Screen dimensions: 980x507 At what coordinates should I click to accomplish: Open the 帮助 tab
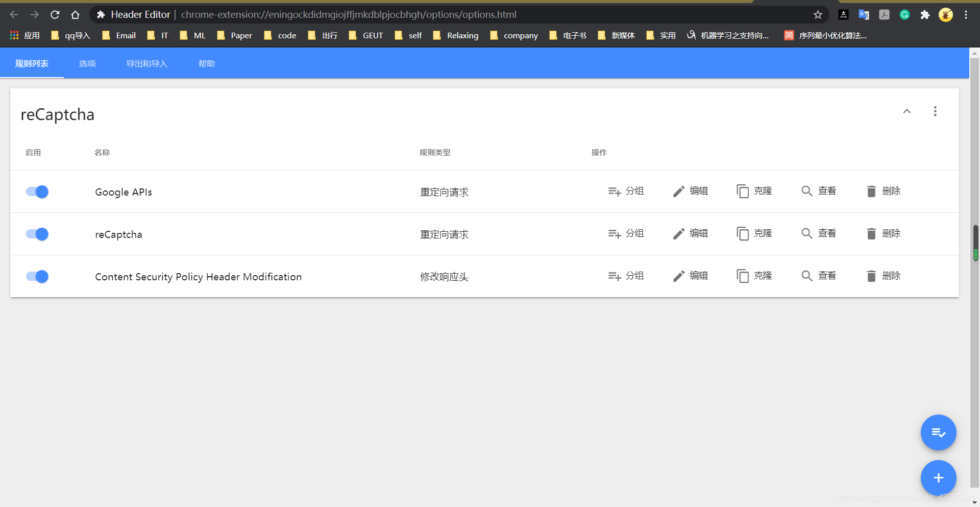(x=206, y=63)
